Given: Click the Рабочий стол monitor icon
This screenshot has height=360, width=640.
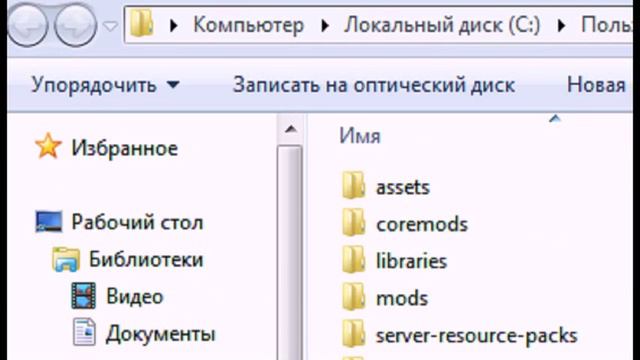Looking at the screenshot, I should [x=49, y=222].
